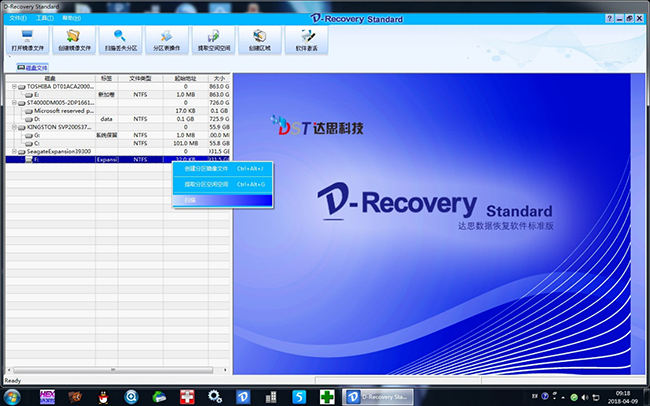The height and width of the screenshot is (406, 650).
Task: Click the 文件类型 column header
Action: 140,78
